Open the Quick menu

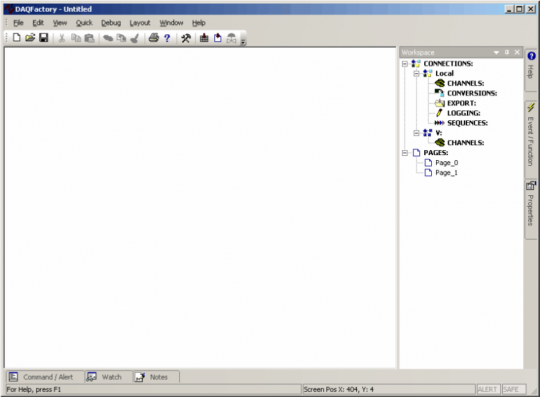point(84,23)
